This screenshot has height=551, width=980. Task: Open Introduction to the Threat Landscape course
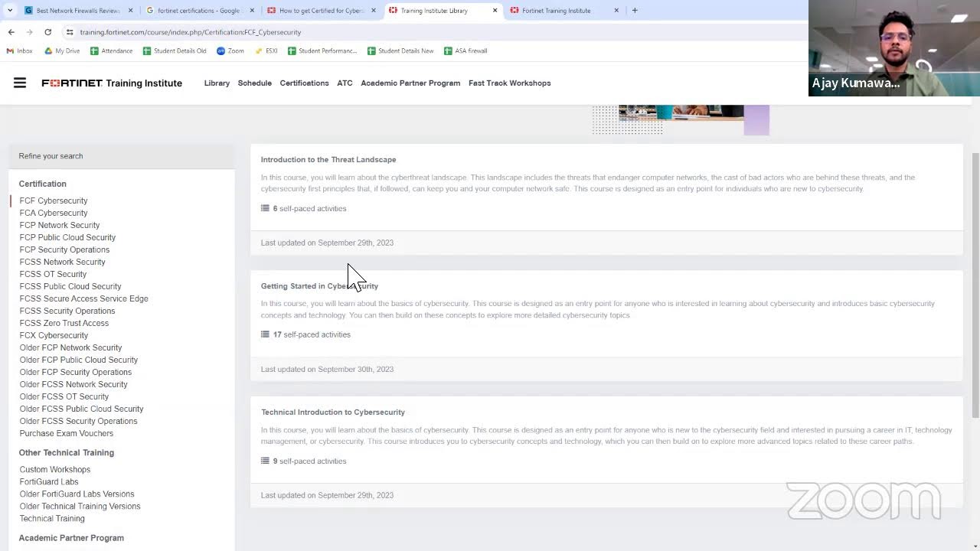(328, 159)
